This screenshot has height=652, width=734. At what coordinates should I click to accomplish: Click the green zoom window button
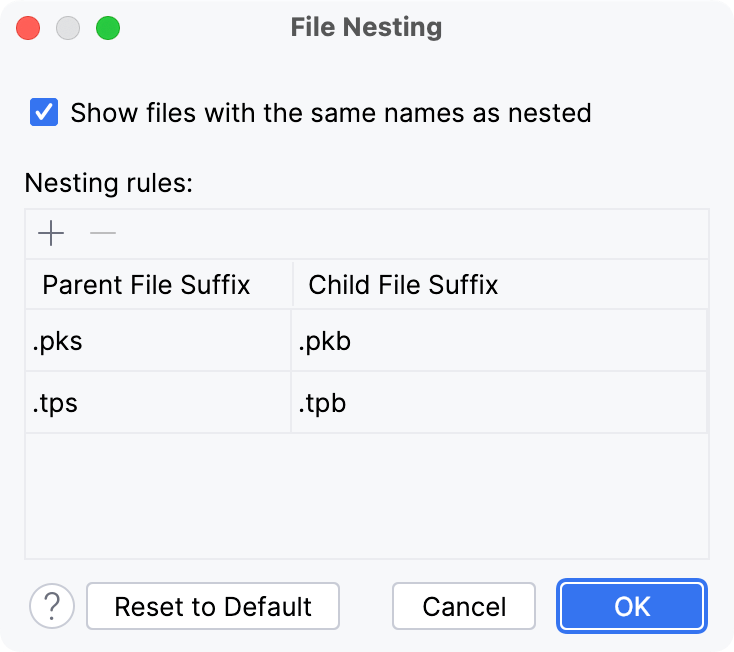point(108,28)
